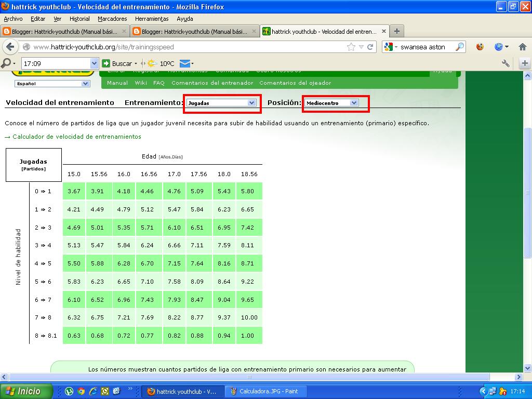
Task: Open the Inicio start button
Action: point(26,391)
